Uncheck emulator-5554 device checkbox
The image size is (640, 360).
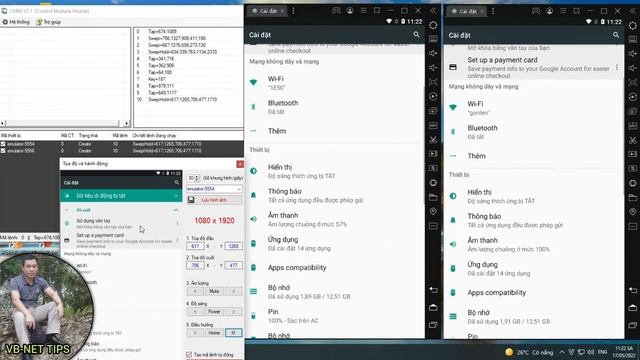click(3, 144)
